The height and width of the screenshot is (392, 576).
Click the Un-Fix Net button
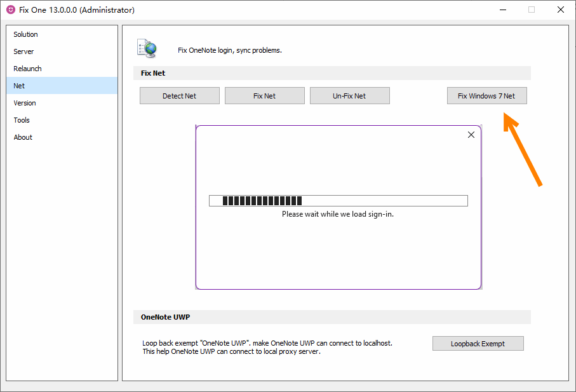click(350, 95)
